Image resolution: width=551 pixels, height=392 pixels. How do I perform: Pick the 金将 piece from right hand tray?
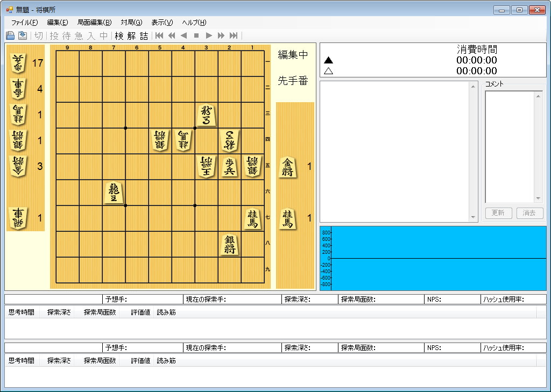pyautogui.click(x=288, y=167)
